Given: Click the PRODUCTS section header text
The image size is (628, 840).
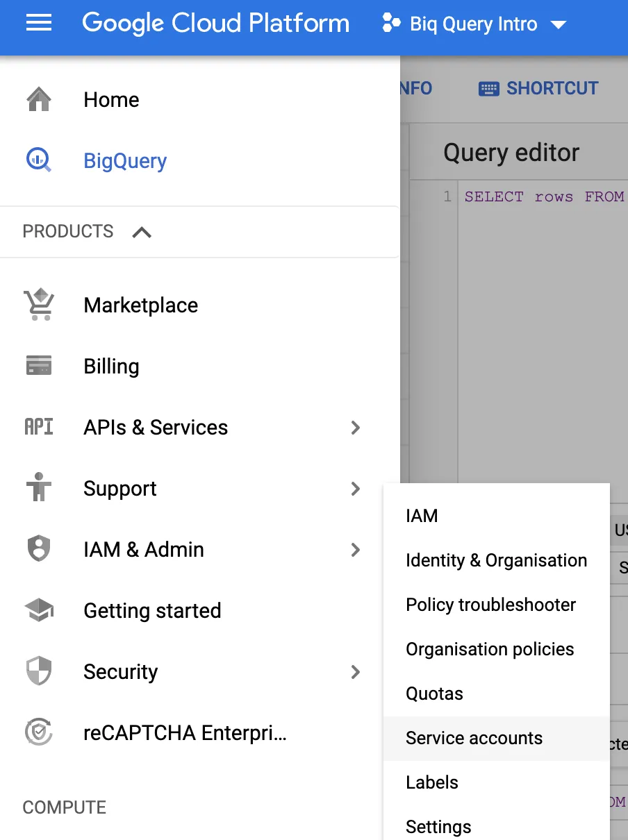Looking at the screenshot, I should pyautogui.click(x=68, y=231).
